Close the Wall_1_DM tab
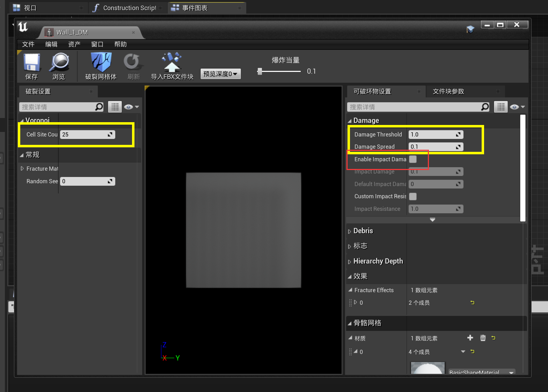The height and width of the screenshot is (392, 548). click(x=133, y=32)
